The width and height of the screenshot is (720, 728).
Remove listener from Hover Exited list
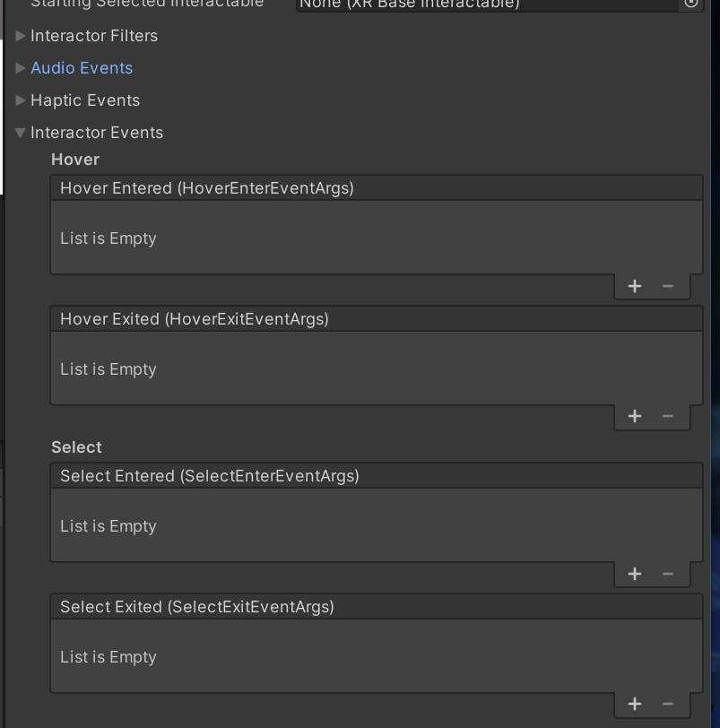pyautogui.click(x=668, y=416)
